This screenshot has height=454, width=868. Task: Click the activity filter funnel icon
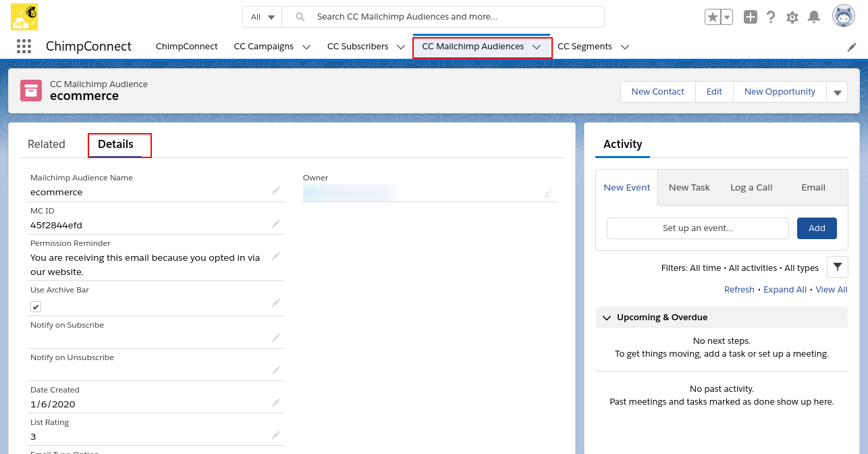[837, 268]
